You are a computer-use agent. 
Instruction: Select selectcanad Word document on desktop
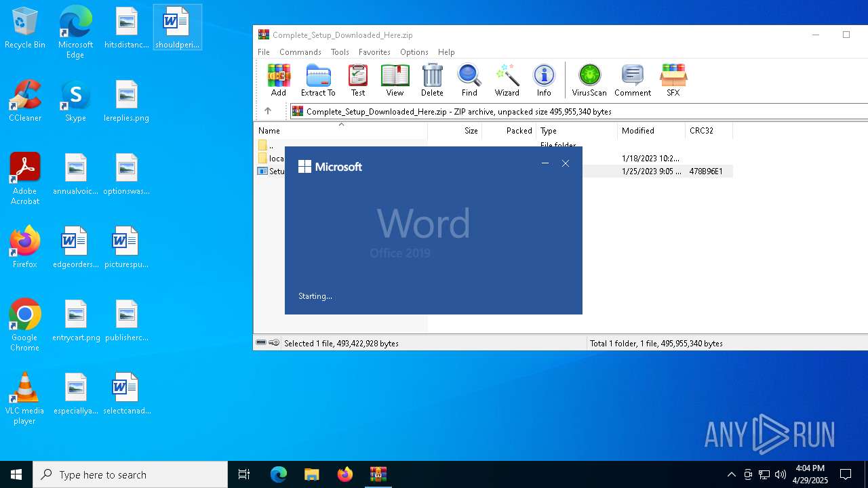(x=126, y=394)
